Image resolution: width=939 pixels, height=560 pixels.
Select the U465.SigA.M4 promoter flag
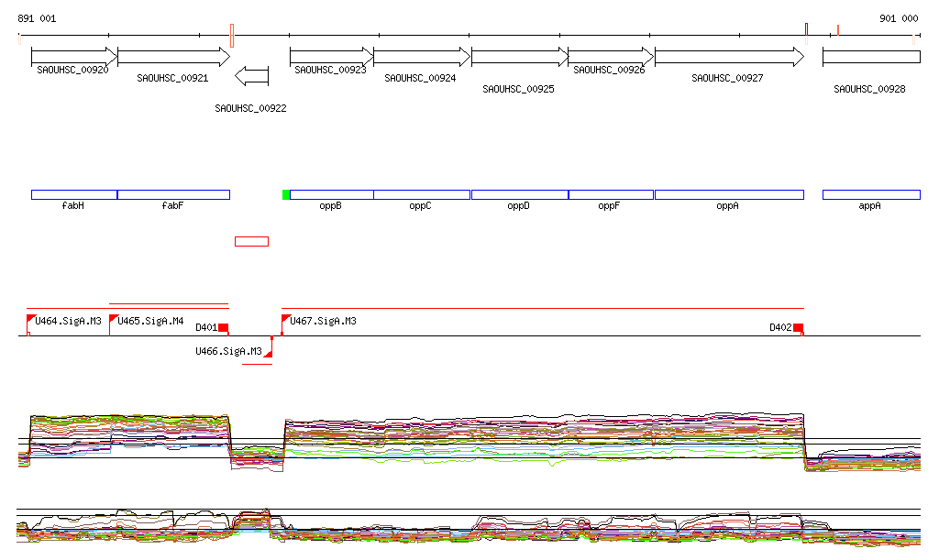coord(114,319)
